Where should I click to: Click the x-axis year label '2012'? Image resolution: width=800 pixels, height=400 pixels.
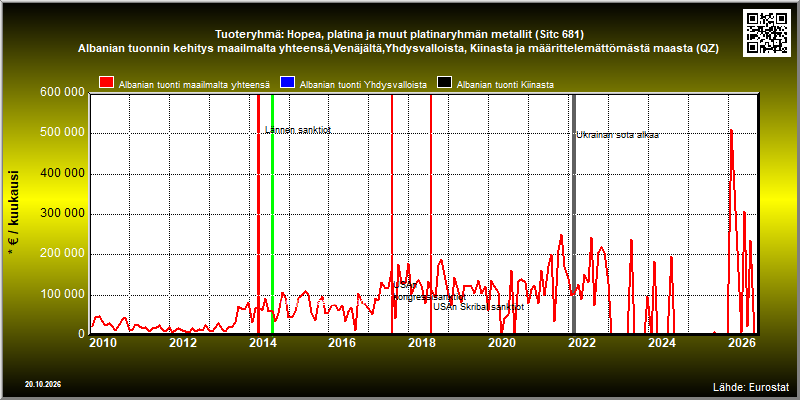point(183,342)
